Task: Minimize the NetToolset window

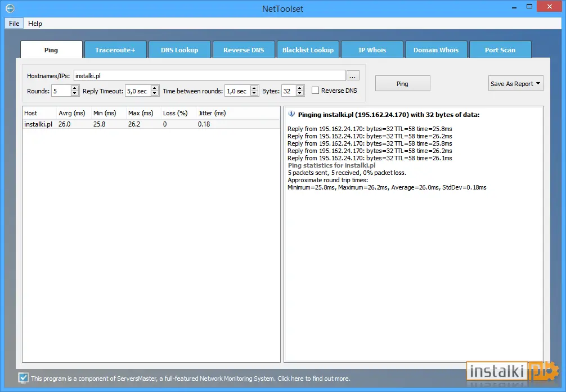Action: pyautogui.click(x=514, y=7)
